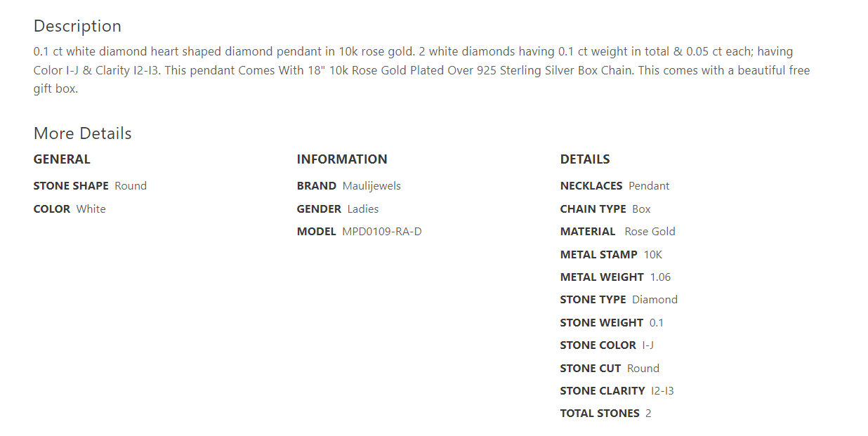Click the TOTAL STONES label
This screenshot has width=868, height=436.
click(x=600, y=414)
